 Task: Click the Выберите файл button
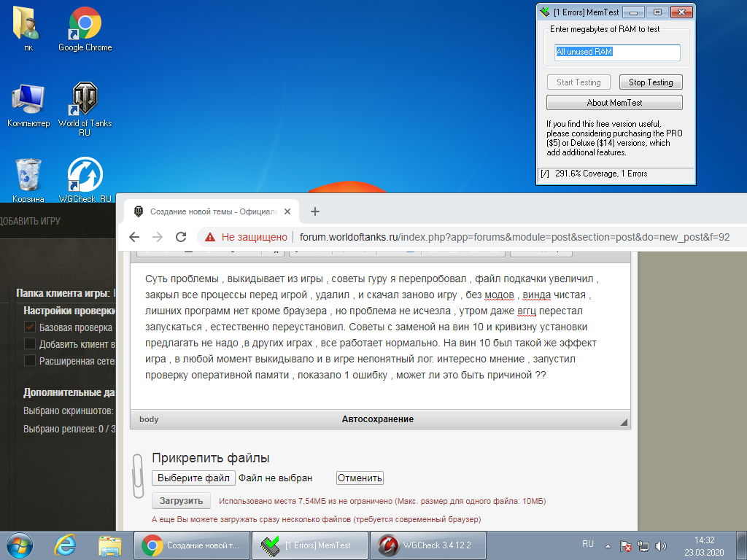pyautogui.click(x=193, y=478)
